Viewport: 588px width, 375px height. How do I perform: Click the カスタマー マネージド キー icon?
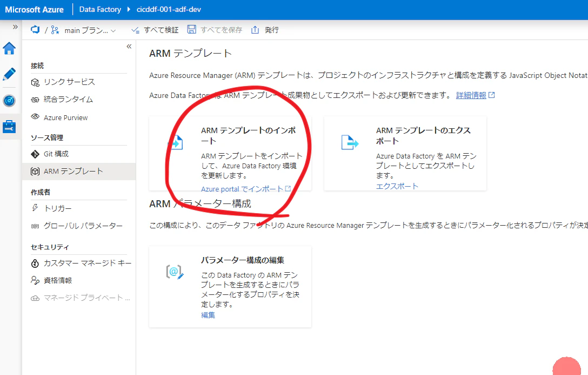[35, 264]
